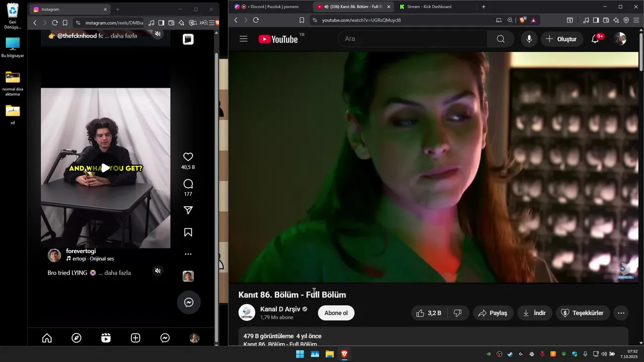644x362 pixels.
Task: Submit search with YouTube magnifier button
Action: point(501,39)
